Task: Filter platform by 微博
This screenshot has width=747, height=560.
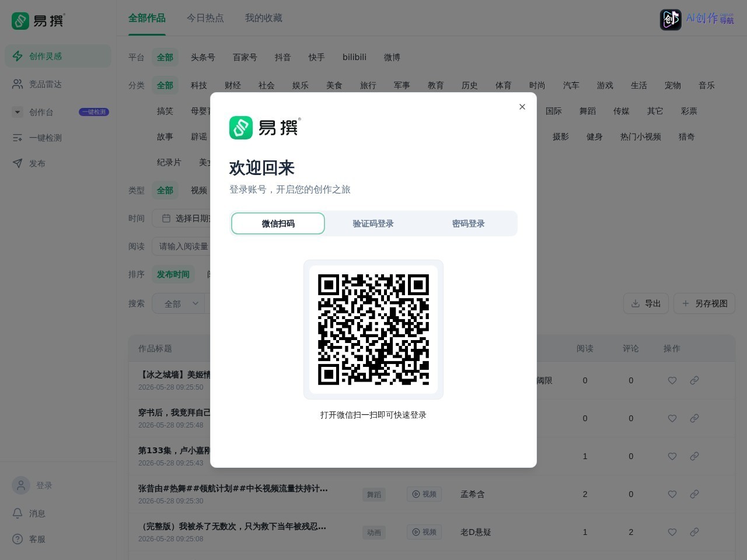Action: 392,57
